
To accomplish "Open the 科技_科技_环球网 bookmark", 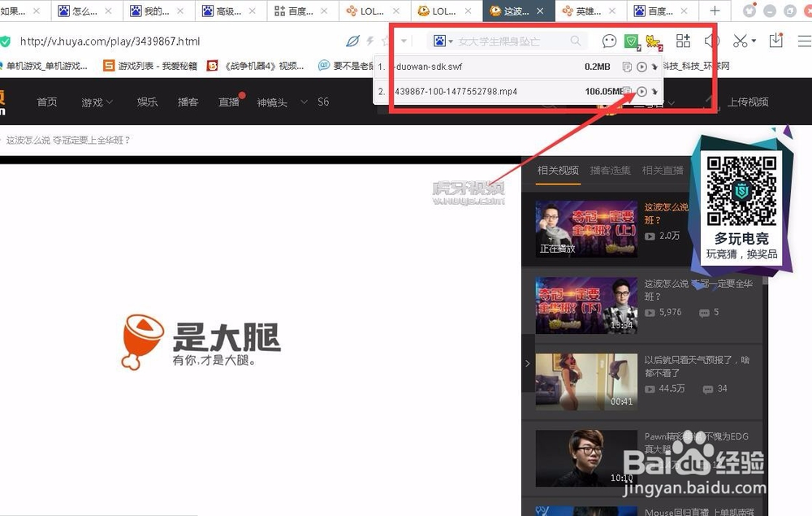I will point(697,66).
